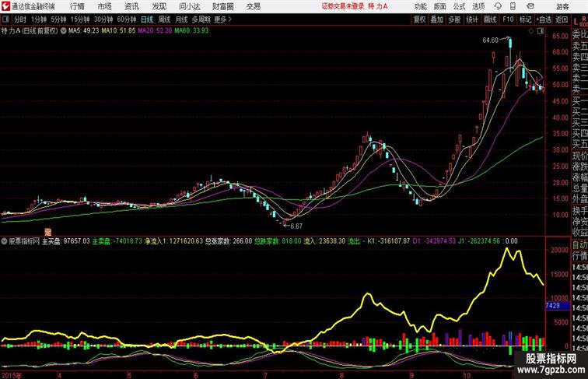This screenshot has height=379, width=588.
Task: Toggle the left sidebar panel icon
Action: (x=5, y=19)
